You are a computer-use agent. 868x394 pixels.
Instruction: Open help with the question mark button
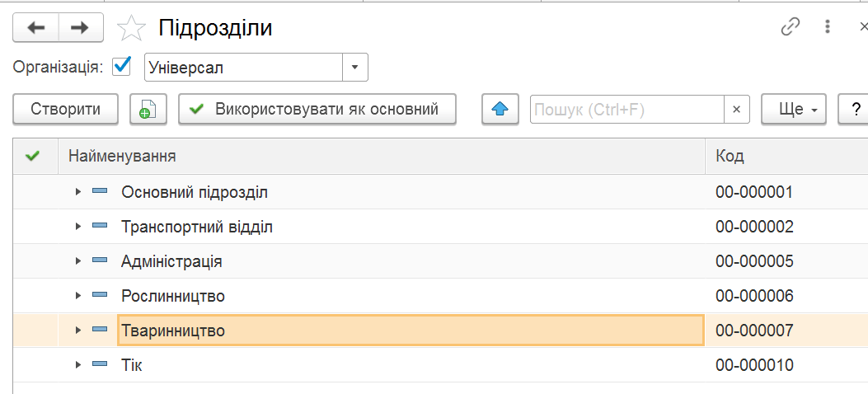[x=856, y=109]
